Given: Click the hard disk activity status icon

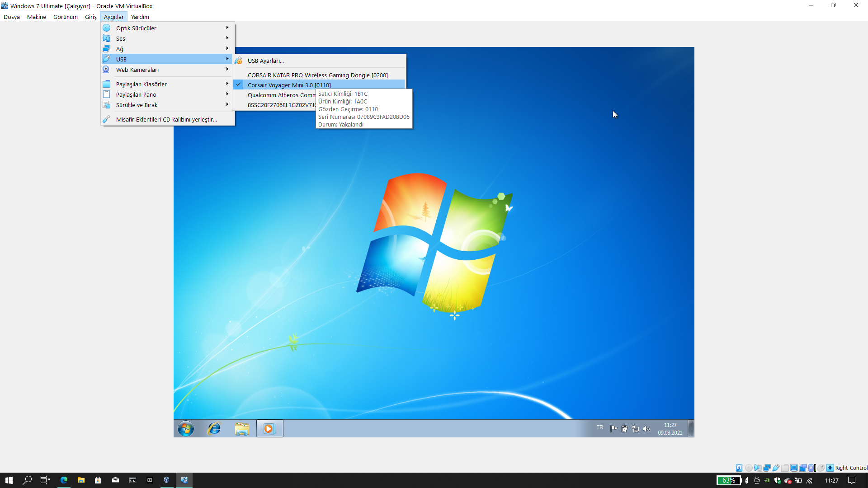Looking at the screenshot, I should click(x=739, y=468).
